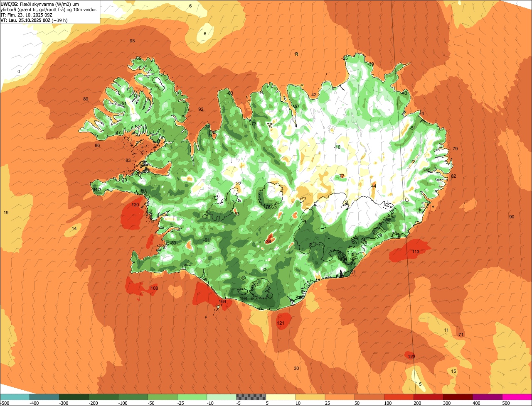Pick the medium green -50 legend swatch
This screenshot has height=406, width=532.
pos(163,397)
